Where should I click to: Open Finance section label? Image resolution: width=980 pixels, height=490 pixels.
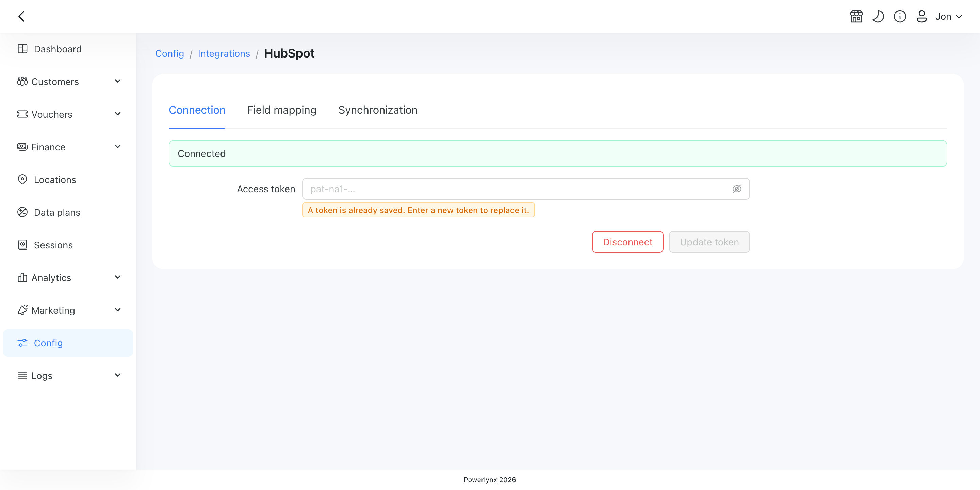tap(48, 147)
